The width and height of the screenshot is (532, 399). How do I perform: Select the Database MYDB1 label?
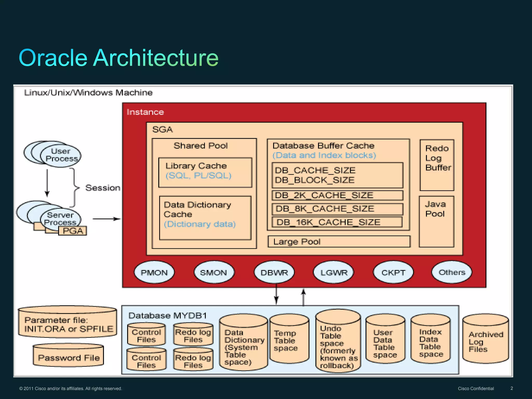(168, 315)
